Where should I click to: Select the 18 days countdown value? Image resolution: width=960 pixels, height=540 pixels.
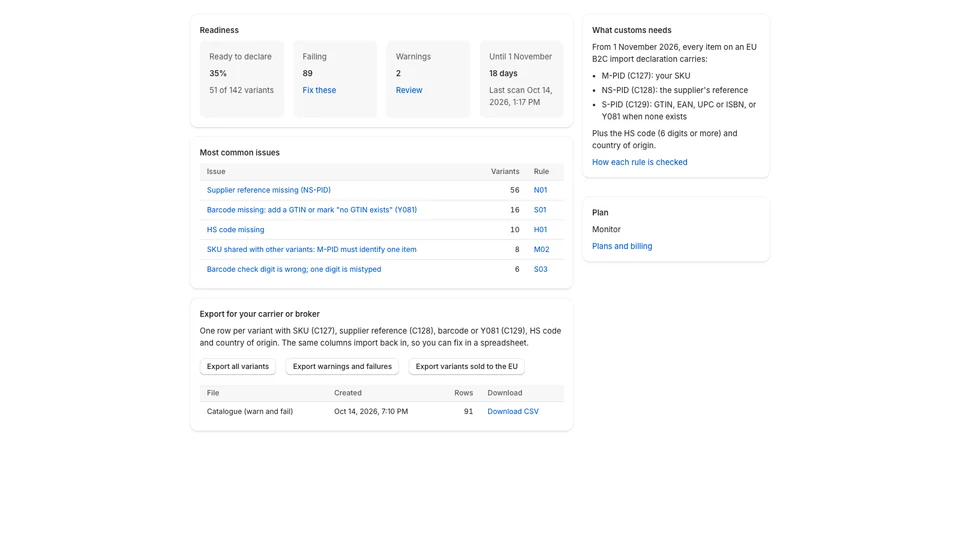pyautogui.click(x=503, y=73)
